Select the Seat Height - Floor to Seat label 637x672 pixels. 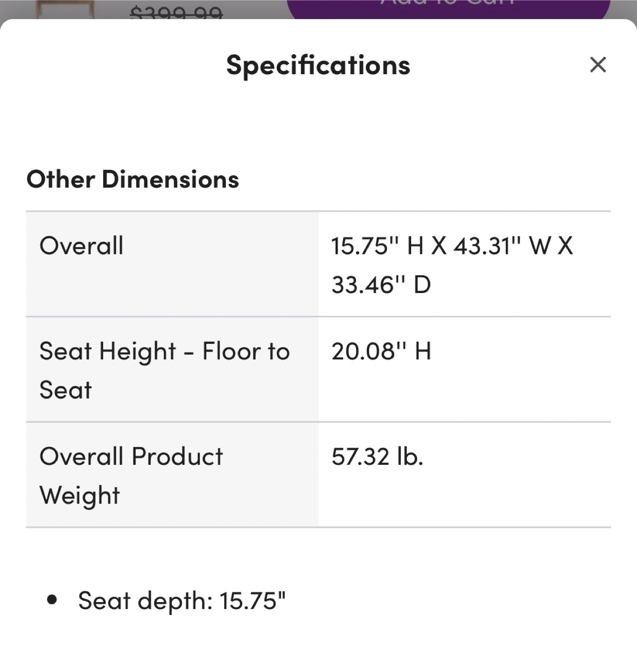coord(164,370)
